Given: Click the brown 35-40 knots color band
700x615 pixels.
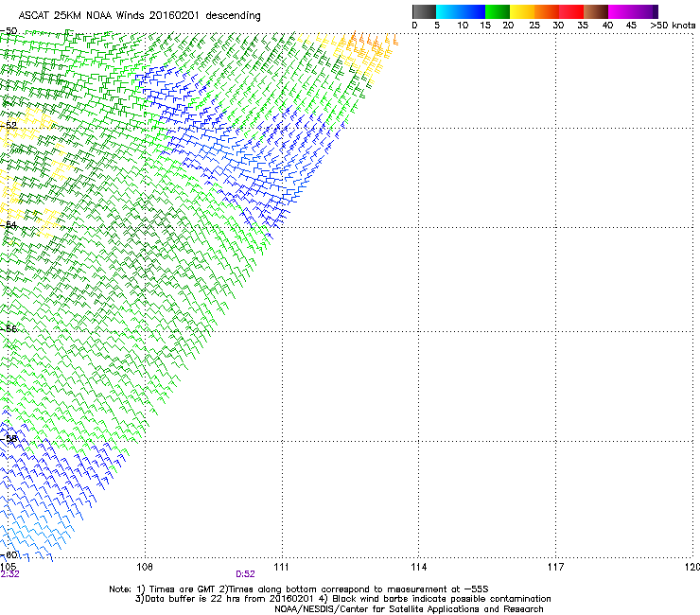Looking at the screenshot, I should 596,11.
